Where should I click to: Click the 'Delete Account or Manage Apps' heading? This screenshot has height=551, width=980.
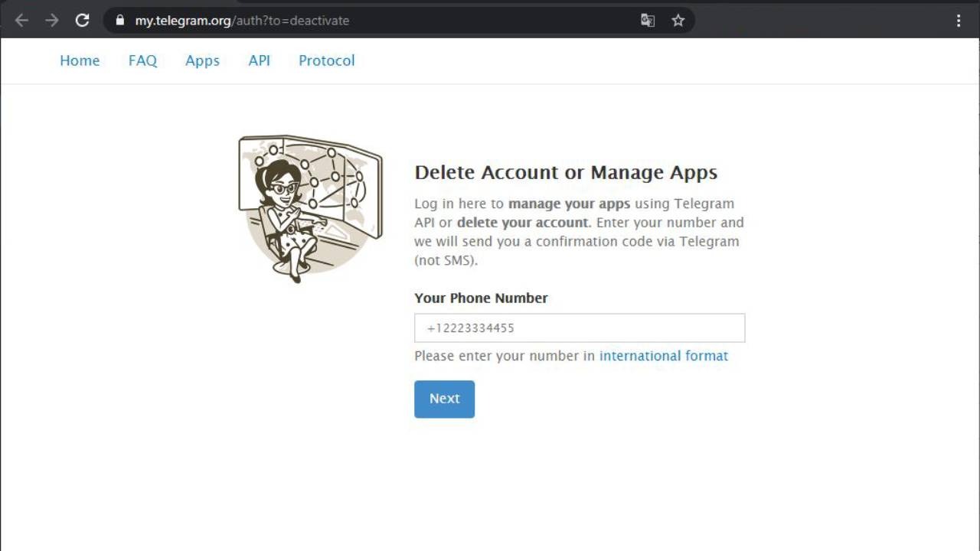(566, 172)
